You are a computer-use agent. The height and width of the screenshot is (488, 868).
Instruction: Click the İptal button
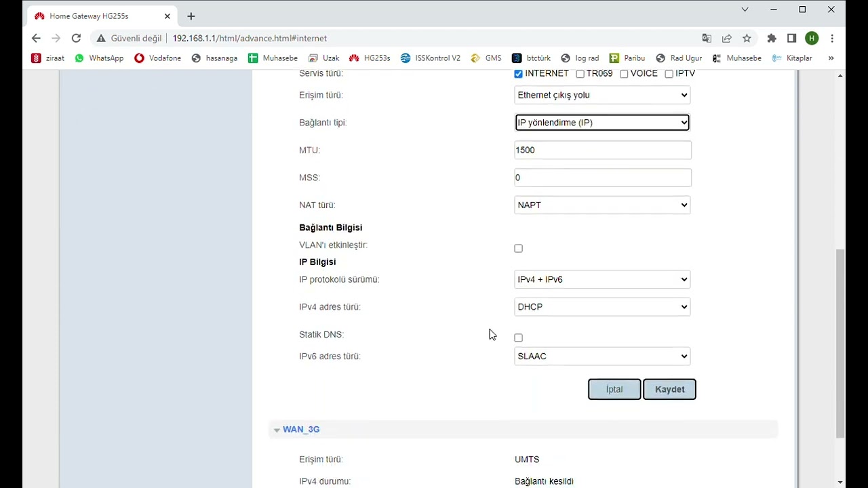pyautogui.click(x=614, y=389)
